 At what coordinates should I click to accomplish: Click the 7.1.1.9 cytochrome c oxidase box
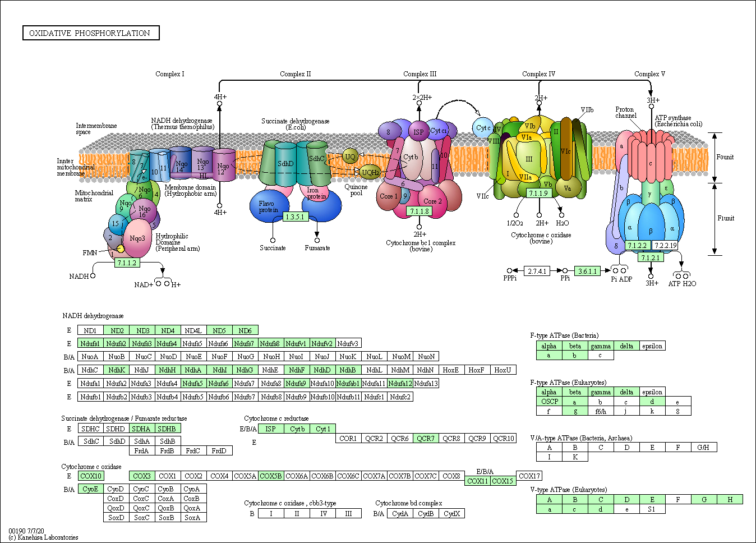[x=538, y=193]
